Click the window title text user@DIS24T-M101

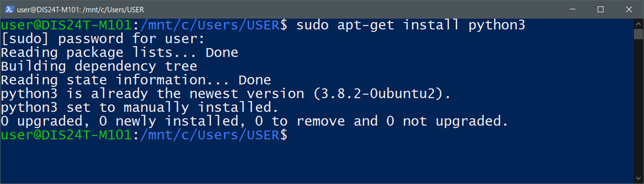[x=46, y=9]
